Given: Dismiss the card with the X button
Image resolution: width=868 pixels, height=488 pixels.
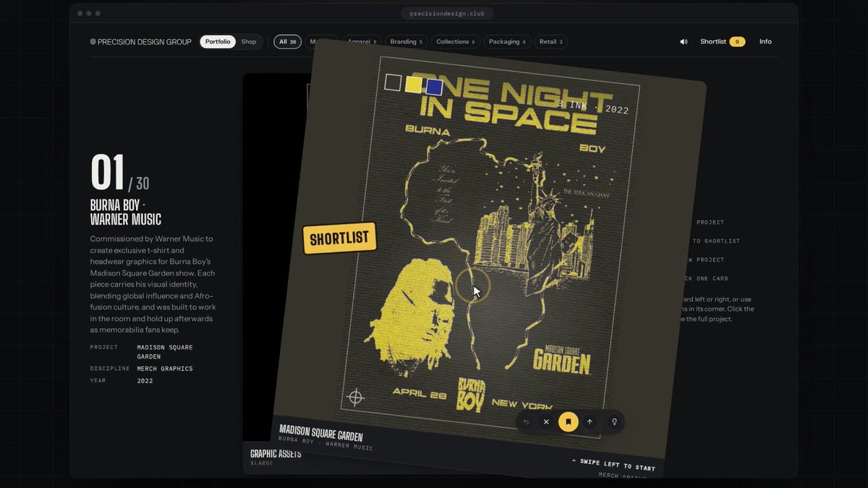Looking at the screenshot, I should (x=546, y=421).
